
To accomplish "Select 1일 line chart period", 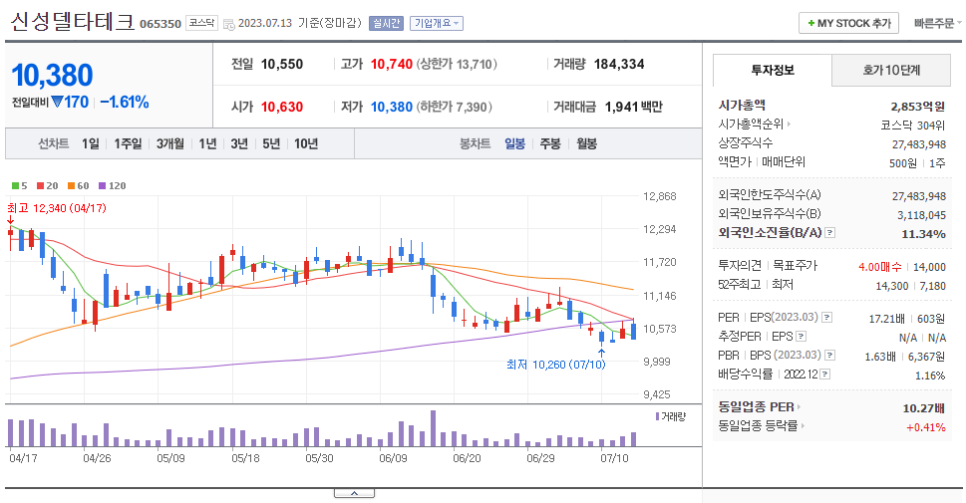I will pyautogui.click(x=91, y=144).
